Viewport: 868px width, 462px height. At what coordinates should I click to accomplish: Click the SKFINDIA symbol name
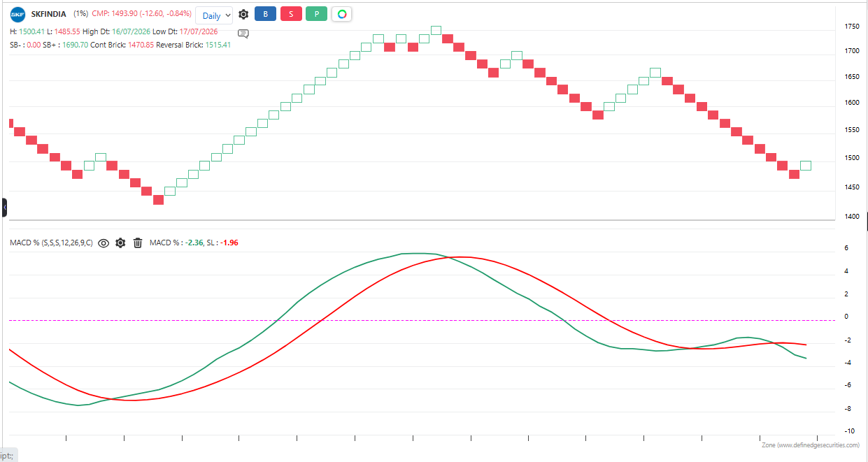coord(48,14)
